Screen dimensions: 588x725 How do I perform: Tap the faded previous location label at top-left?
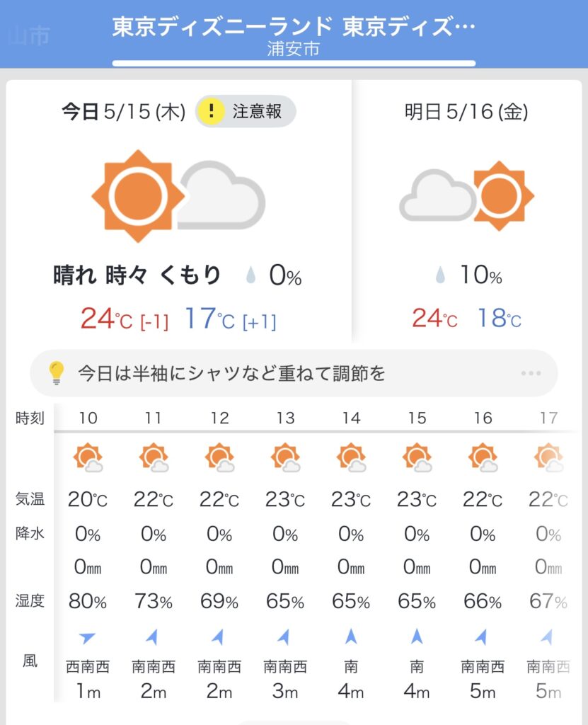pyautogui.click(x=28, y=35)
